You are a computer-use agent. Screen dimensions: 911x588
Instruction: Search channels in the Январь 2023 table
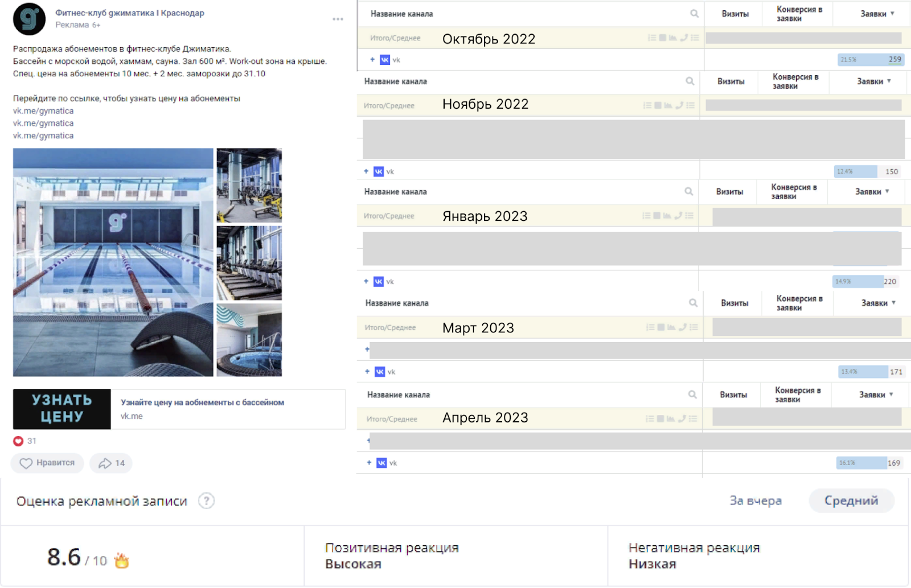point(688,192)
